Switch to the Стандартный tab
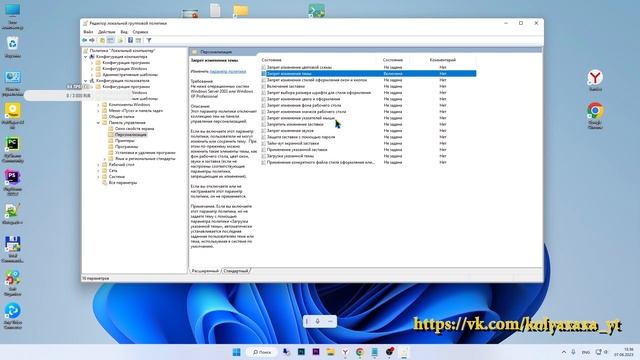 pos(236,271)
